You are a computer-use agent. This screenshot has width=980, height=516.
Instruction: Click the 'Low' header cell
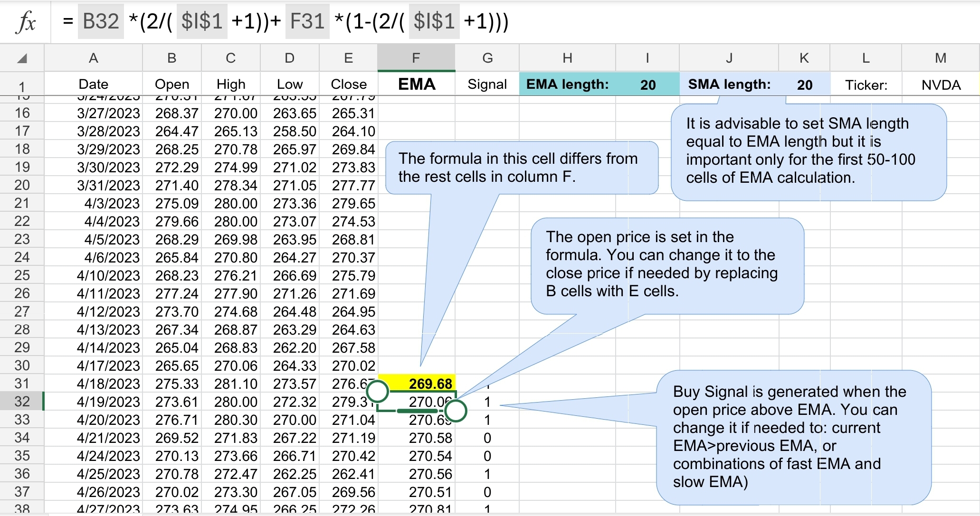pyautogui.click(x=290, y=84)
